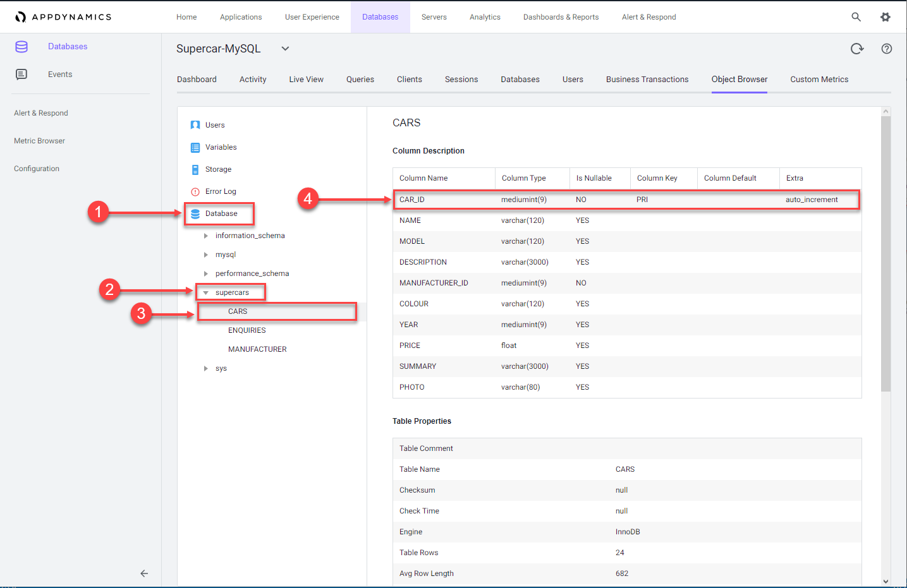Select the ENQUIRIES table
The height and width of the screenshot is (588, 907).
247,330
